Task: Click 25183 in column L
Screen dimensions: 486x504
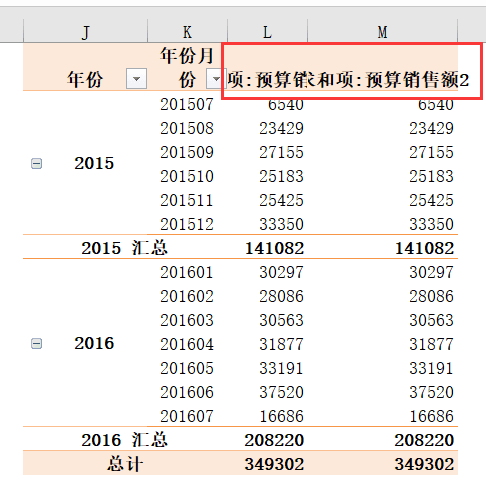Action: point(282,176)
